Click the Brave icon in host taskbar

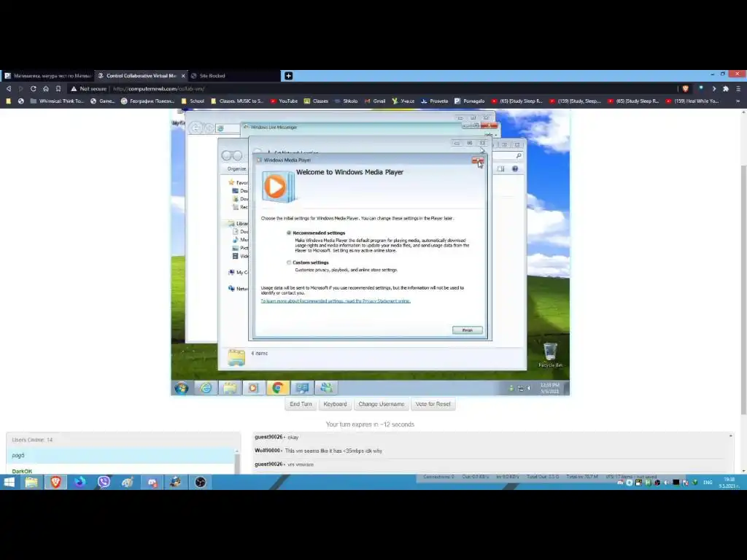(x=55, y=482)
